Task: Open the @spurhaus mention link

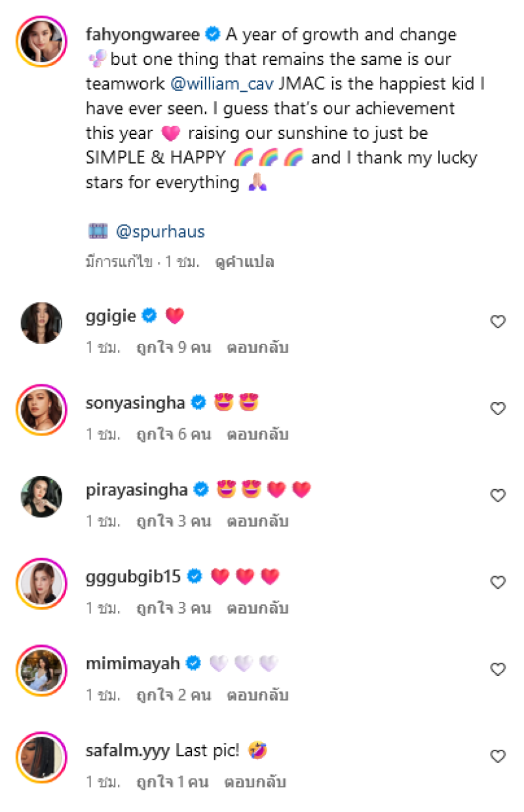Action: (160, 231)
